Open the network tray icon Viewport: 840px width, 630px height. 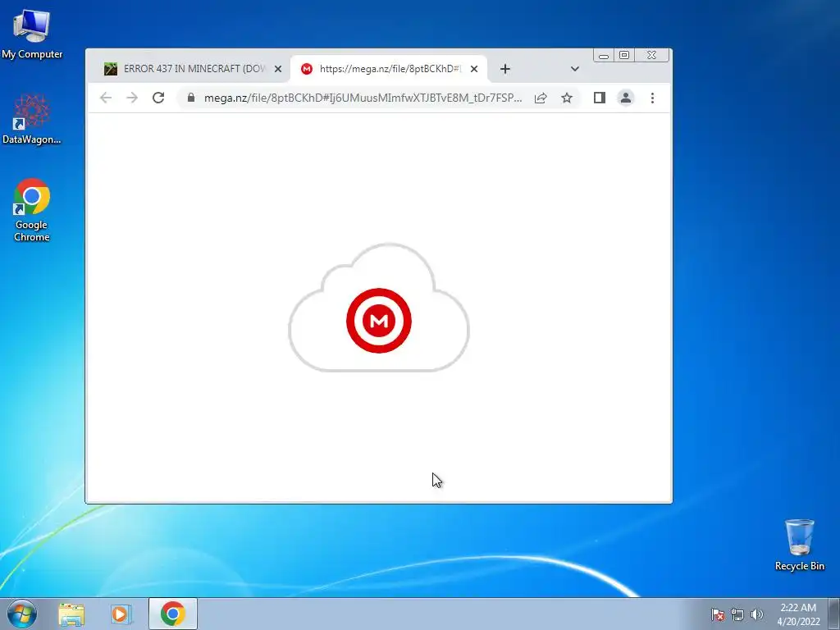737,614
